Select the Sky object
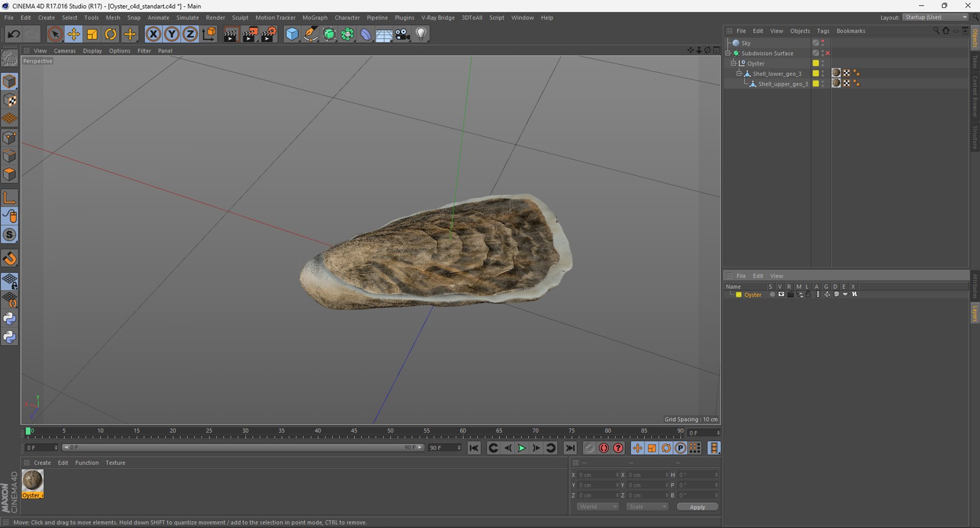This screenshot has height=528, width=980. 746,43
